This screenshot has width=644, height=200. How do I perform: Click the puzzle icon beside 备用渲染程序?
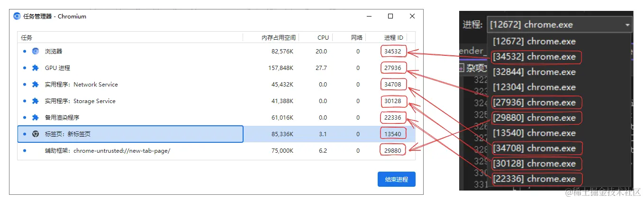pyautogui.click(x=36, y=117)
